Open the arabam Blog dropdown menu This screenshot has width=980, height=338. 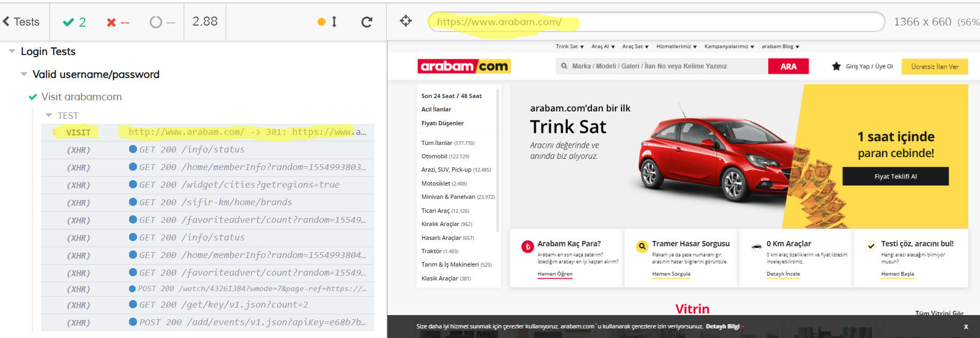[x=780, y=46]
